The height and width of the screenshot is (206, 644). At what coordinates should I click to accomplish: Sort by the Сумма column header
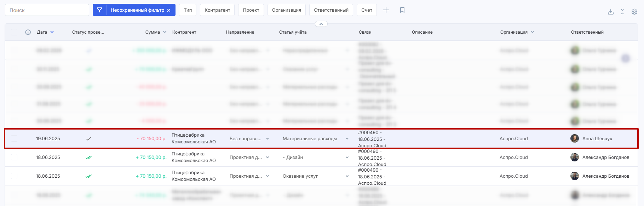pyautogui.click(x=153, y=32)
